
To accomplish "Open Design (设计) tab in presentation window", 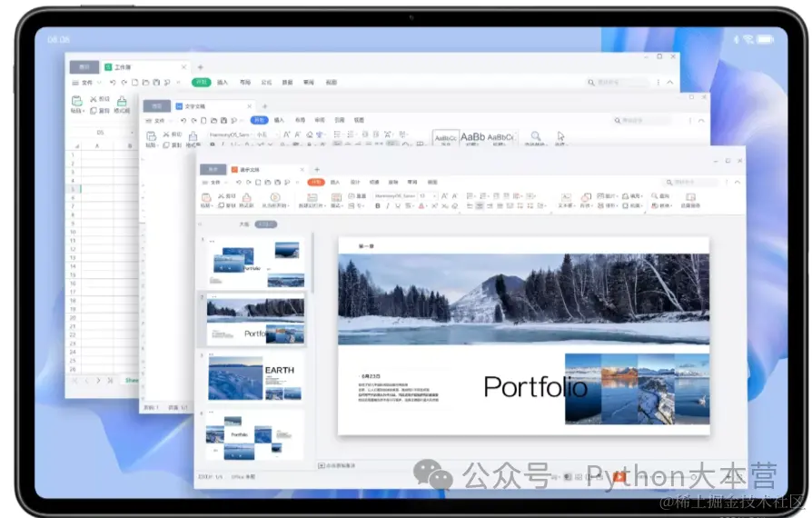I will coord(355,183).
